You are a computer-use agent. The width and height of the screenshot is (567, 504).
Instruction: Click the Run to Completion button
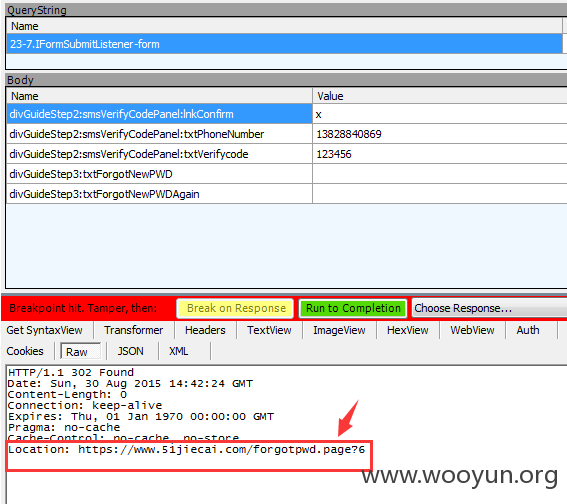[x=353, y=308]
